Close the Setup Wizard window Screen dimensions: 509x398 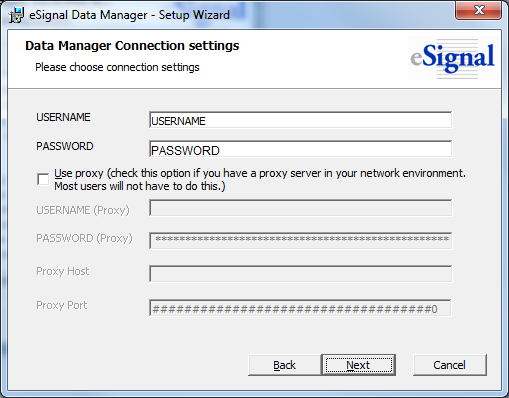479,11
